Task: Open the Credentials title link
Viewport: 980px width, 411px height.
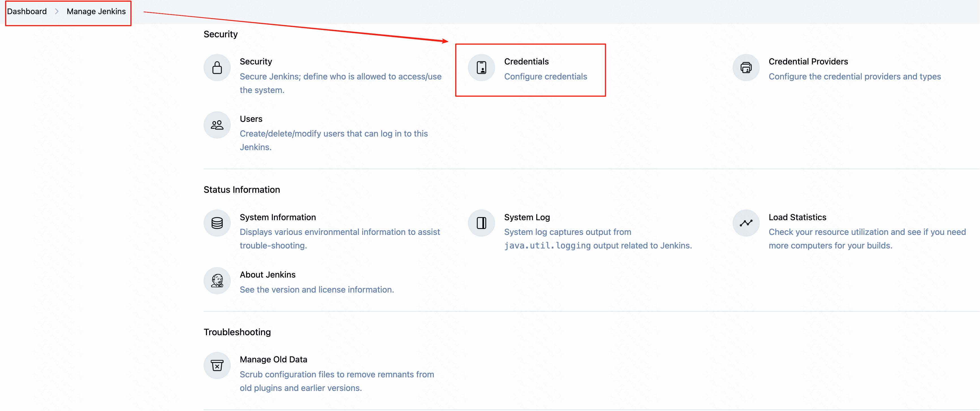Action: click(x=526, y=62)
